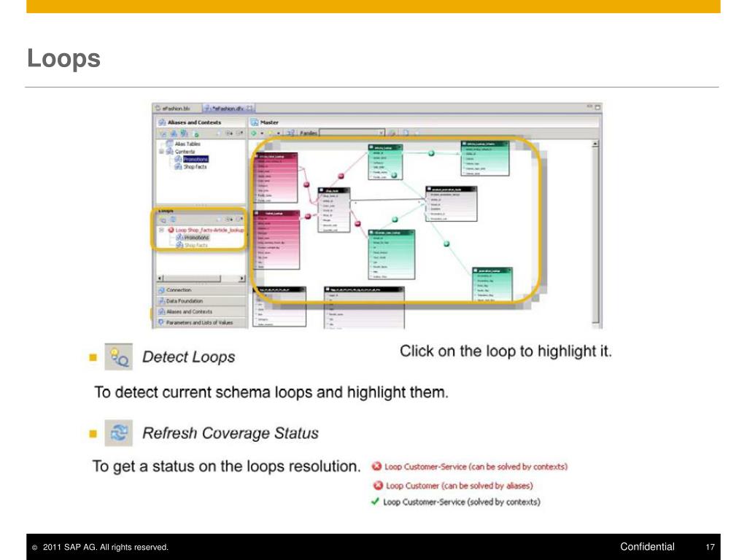Select Shop Facts under the loop entry

pos(192,245)
